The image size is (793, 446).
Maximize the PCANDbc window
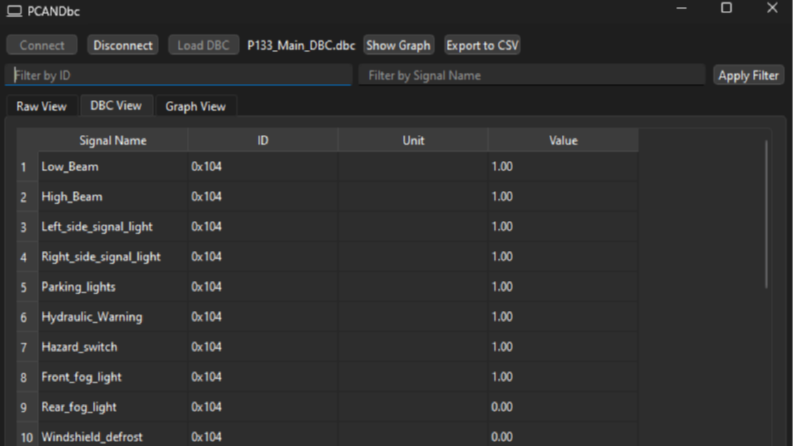tap(726, 8)
